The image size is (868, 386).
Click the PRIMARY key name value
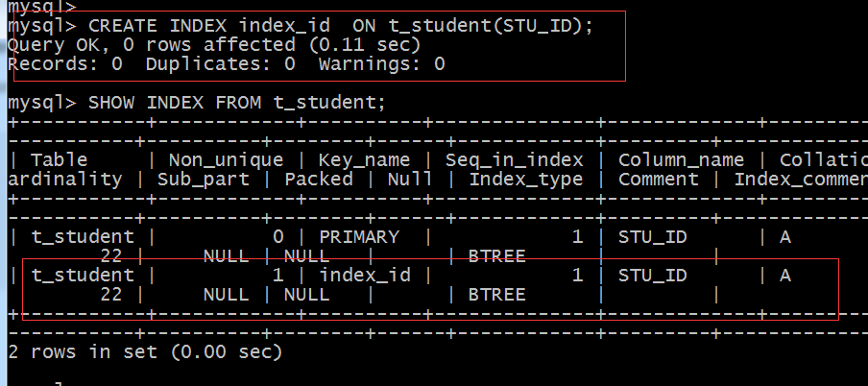(359, 236)
